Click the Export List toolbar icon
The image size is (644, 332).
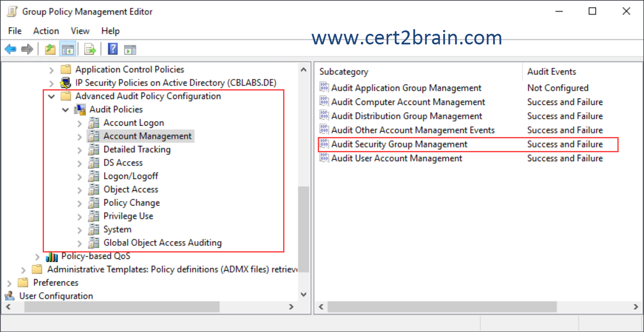tap(90, 49)
